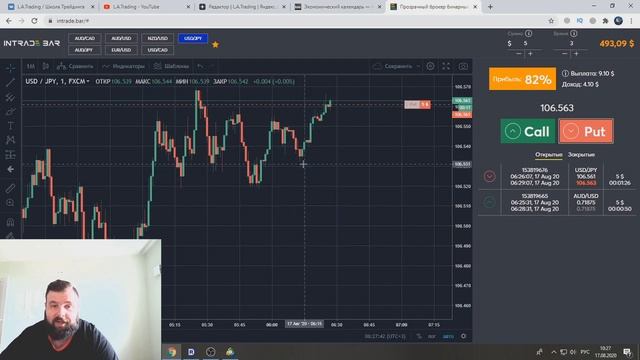
Task: Click the info icon next to amount label
Action: click(529, 33)
